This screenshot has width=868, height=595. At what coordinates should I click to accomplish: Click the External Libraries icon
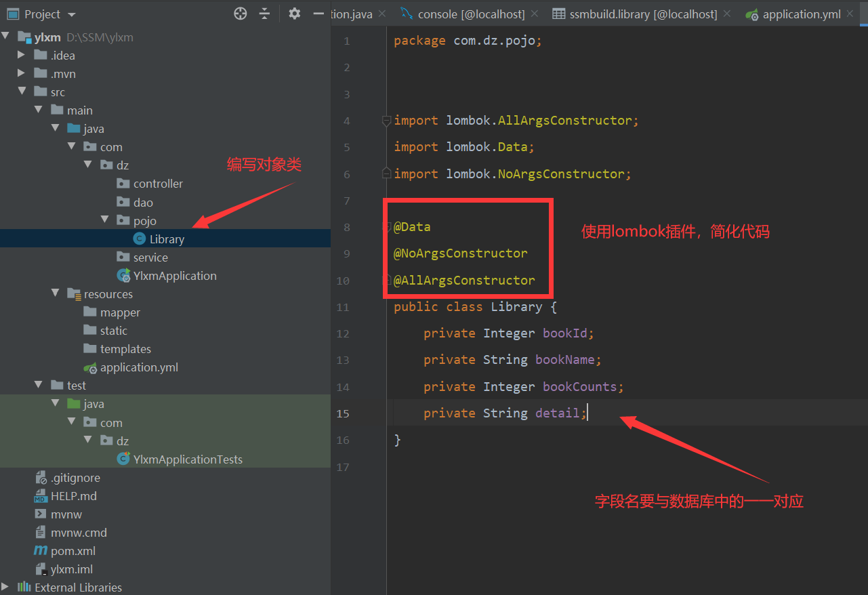click(24, 587)
